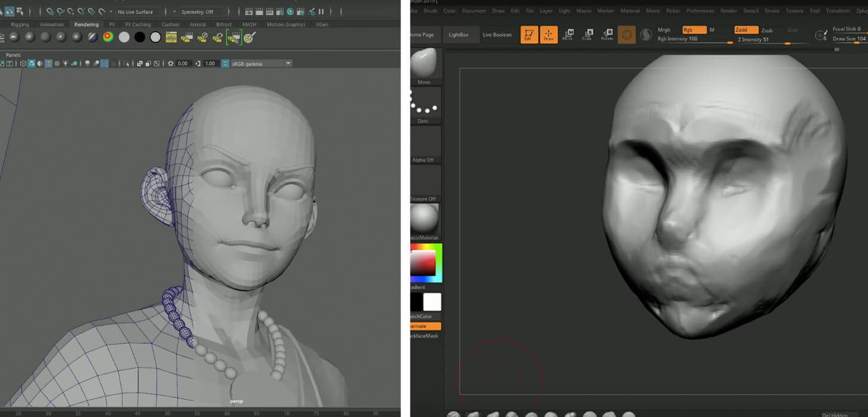Activate the Scale gizmo icon

pyautogui.click(x=587, y=35)
